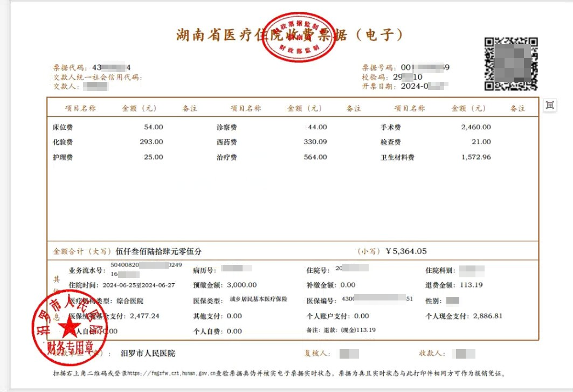Image resolution: width=573 pixels, height=392 pixels.
Task: Click the 补缴金额 field
Action: (331, 285)
